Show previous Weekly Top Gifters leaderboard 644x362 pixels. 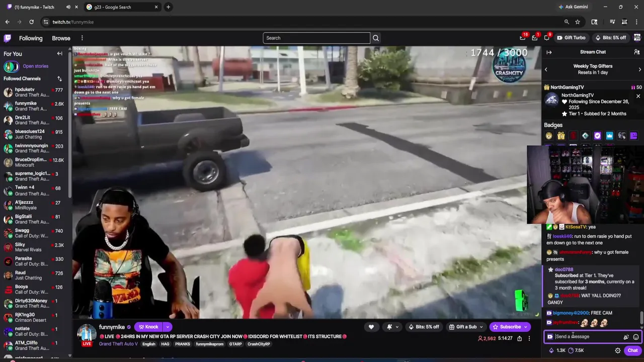click(x=546, y=69)
